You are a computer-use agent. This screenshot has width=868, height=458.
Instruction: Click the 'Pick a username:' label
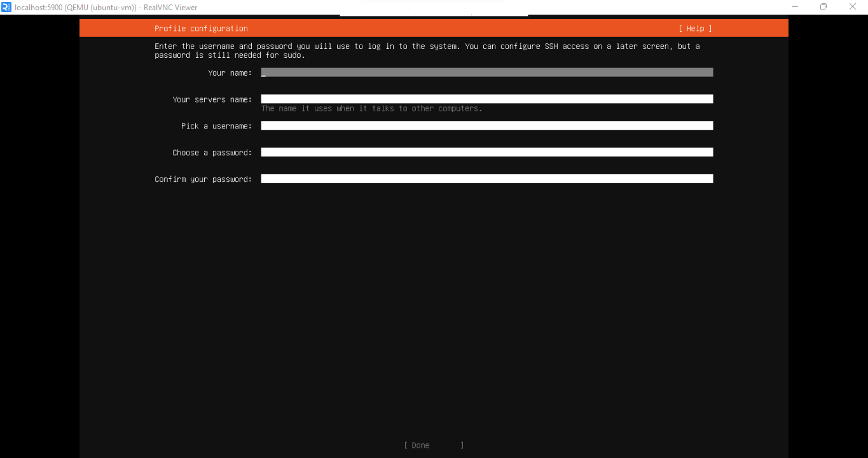217,127
